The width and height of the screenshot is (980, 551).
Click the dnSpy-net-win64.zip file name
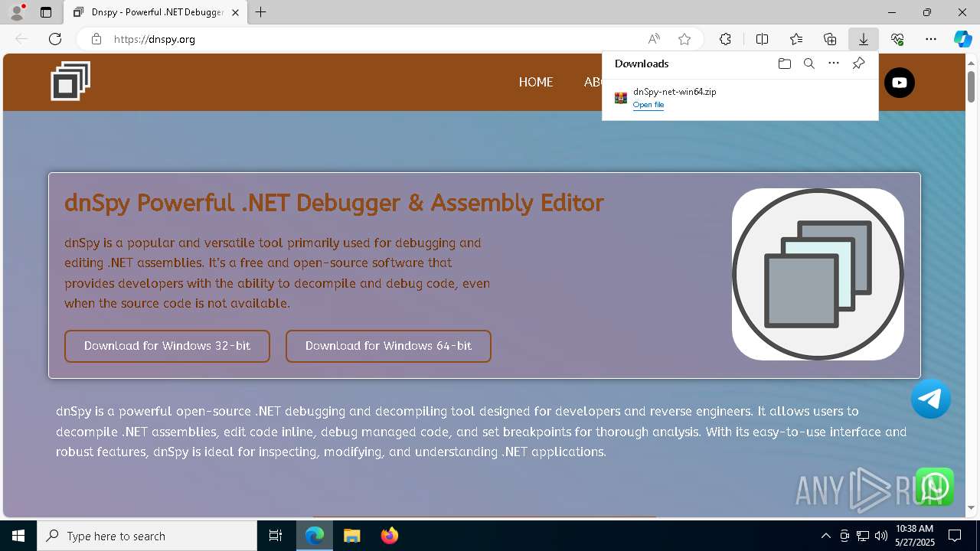[x=675, y=92]
